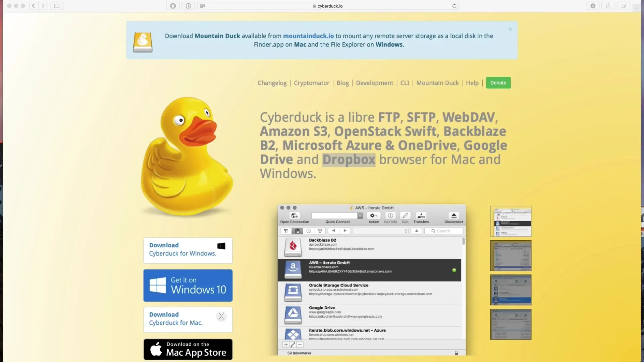The width and height of the screenshot is (644, 362).
Task: Select the Open Connection icon in Cyberduck toolbar
Action: coord(294,216)
